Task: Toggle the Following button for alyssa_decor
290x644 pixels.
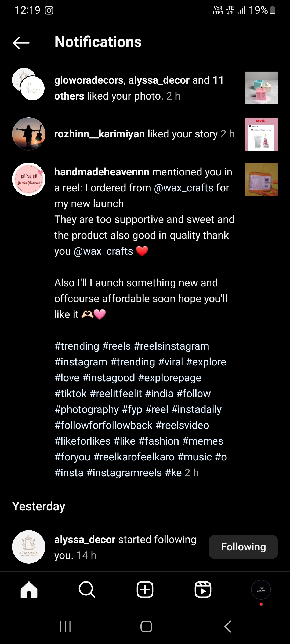Action: [x=243, y=547]
